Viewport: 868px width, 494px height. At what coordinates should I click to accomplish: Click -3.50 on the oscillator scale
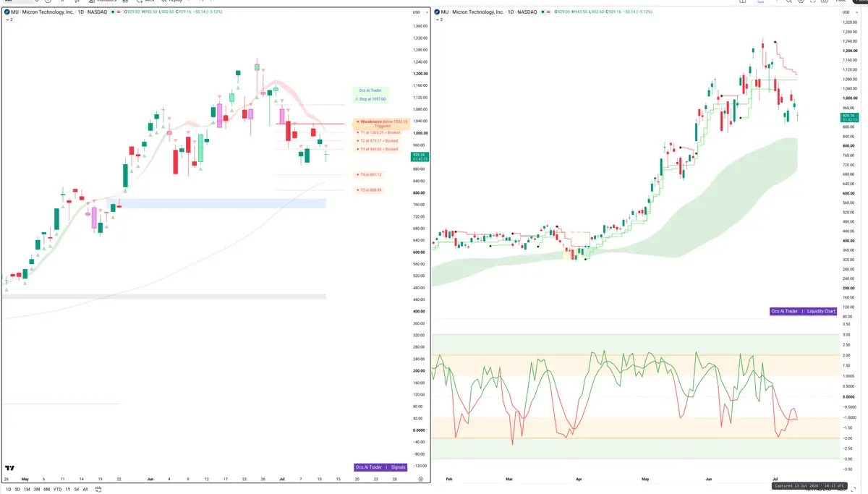(x=846, y=469)
